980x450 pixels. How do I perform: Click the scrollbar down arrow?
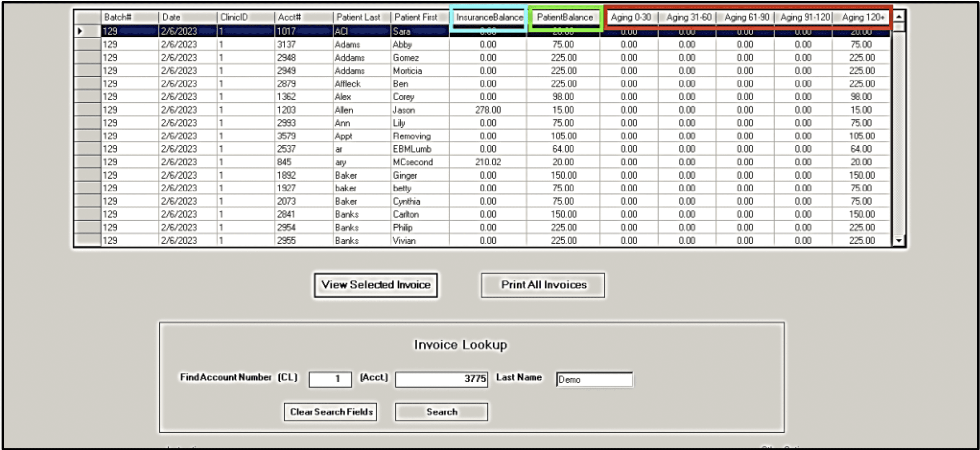click(x=898, y=240)
